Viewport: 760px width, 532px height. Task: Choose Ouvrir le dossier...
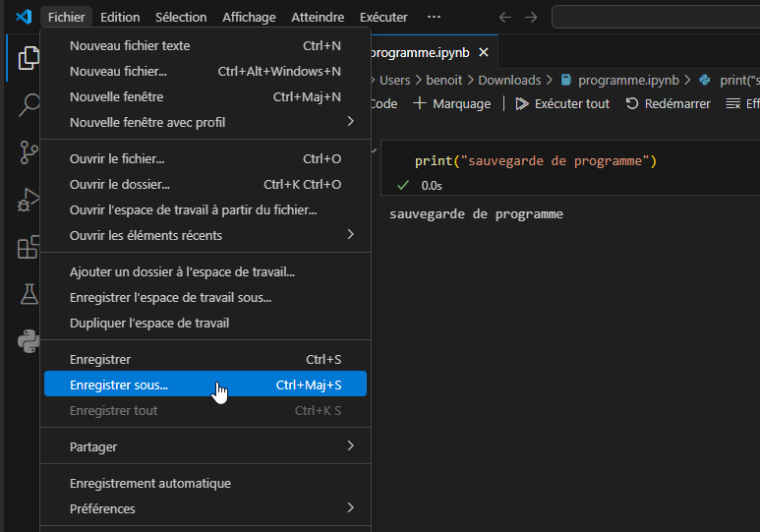[205, 184]
